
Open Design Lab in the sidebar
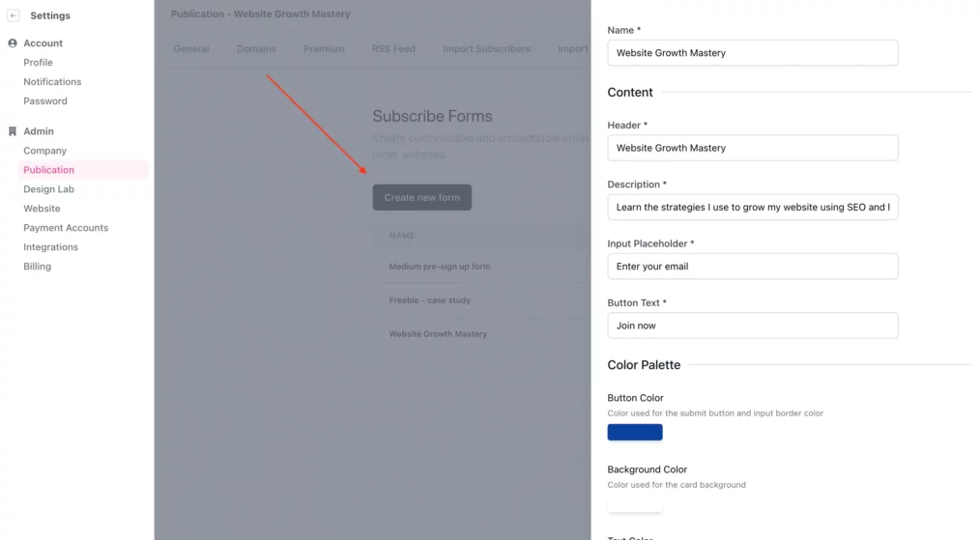coord(48,189)
